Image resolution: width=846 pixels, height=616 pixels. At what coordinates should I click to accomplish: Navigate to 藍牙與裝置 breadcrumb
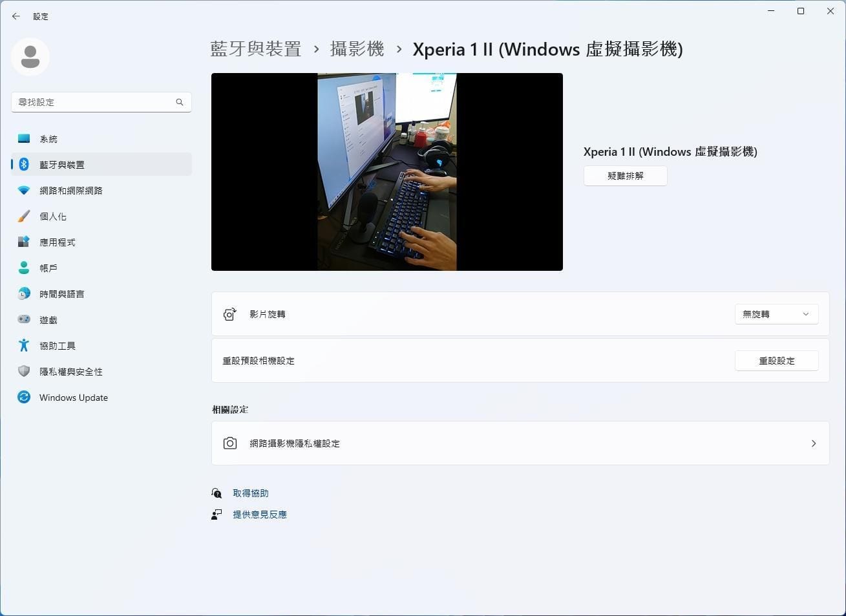coord(256,49)
